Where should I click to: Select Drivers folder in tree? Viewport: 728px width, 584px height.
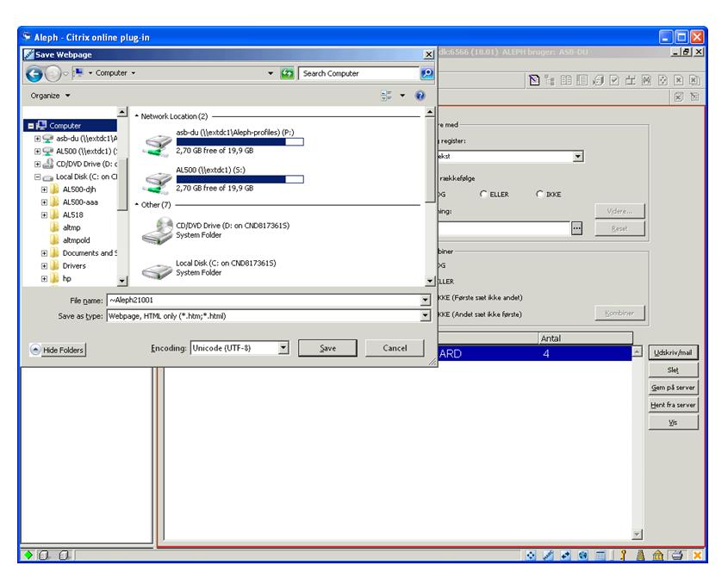(x=74, y=266)
